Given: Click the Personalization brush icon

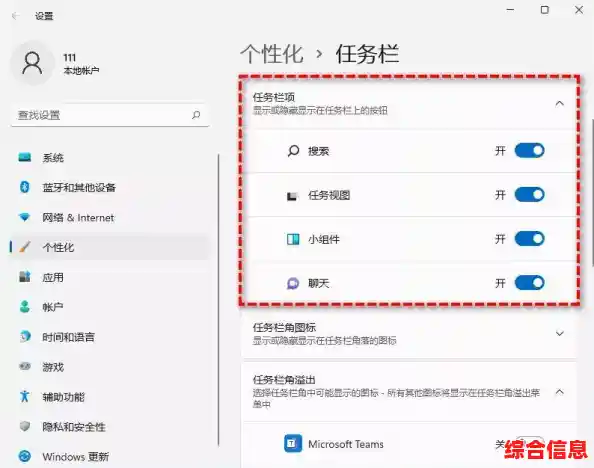Looking at the screenshot, I should [25, 247].
